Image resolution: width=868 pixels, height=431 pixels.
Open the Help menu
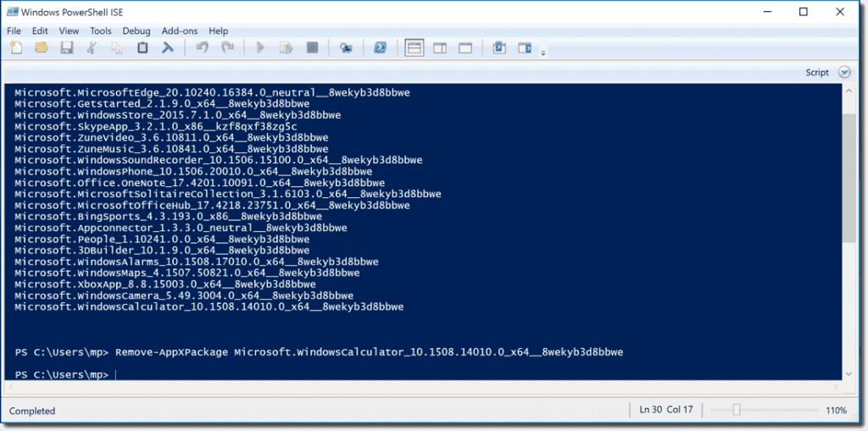click(218, 31)
